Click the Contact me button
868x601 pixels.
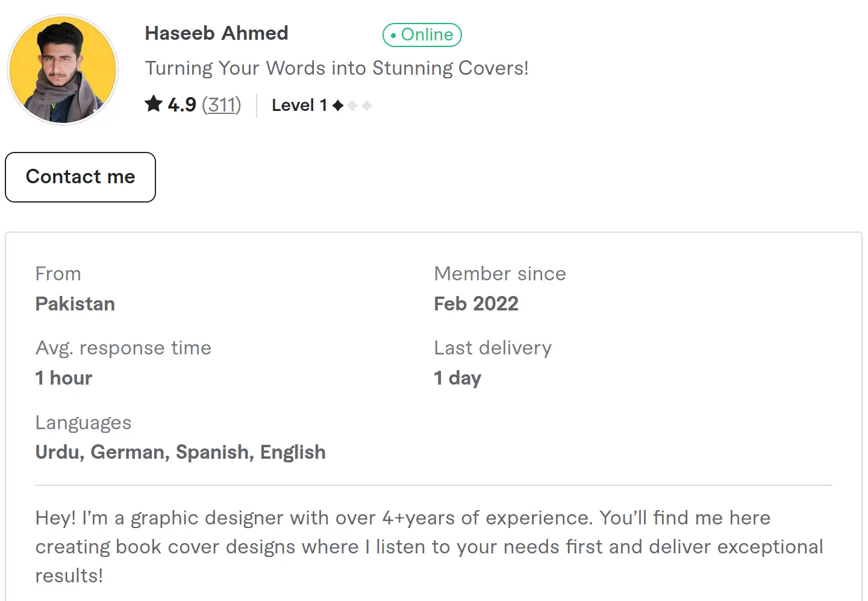point(80,177)
